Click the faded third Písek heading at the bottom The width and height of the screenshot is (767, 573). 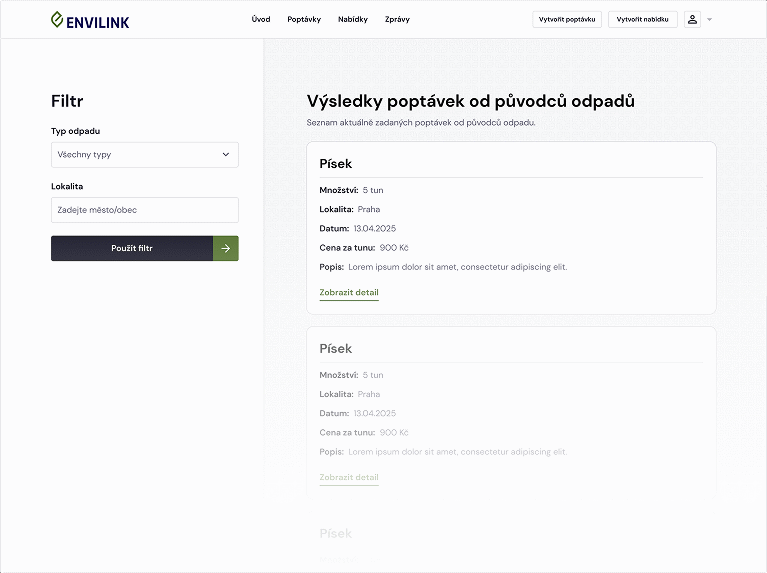coord(336,533)
